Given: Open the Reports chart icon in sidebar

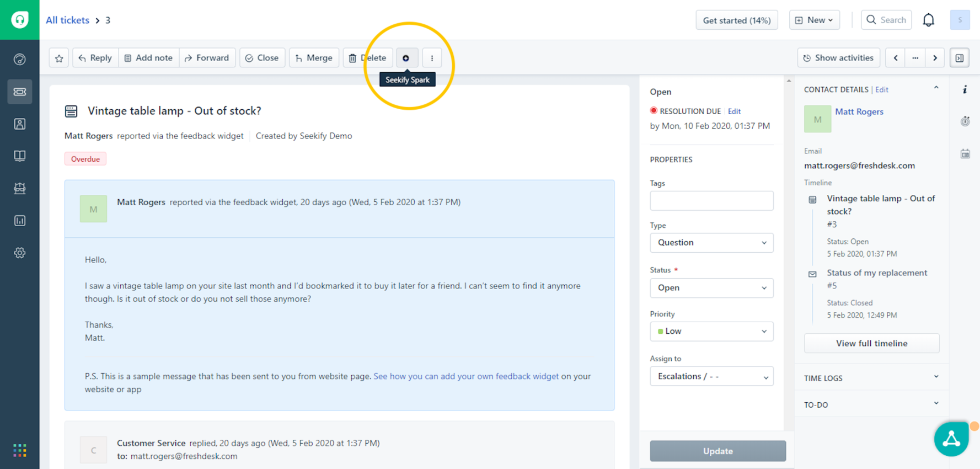Looking at the screenshot, I should [x=20, y=221].
